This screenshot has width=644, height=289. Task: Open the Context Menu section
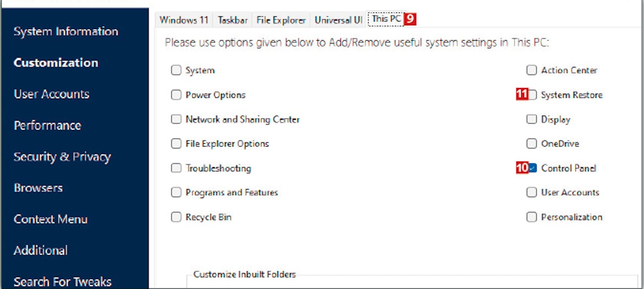click(x=51, y=220)
